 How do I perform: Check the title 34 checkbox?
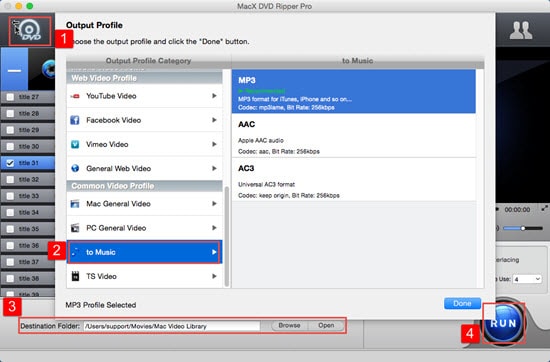pyautogui.click(x=11, y=213)
